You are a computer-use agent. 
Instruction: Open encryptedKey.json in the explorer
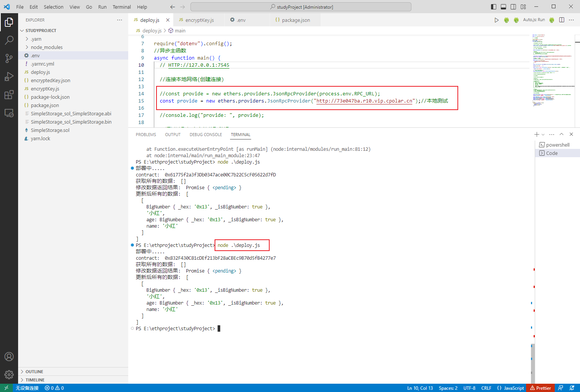tap(51, 80)
